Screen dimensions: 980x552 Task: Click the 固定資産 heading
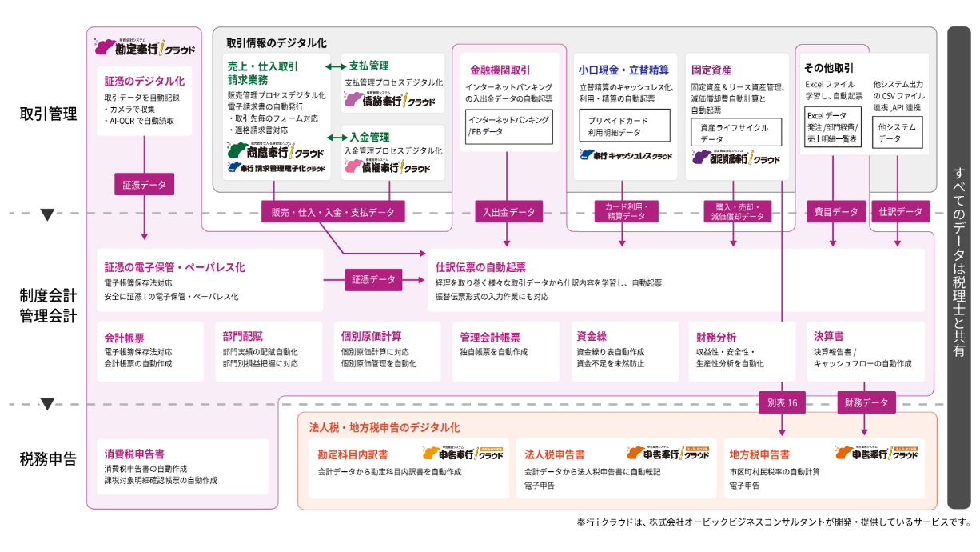(711, 70)
